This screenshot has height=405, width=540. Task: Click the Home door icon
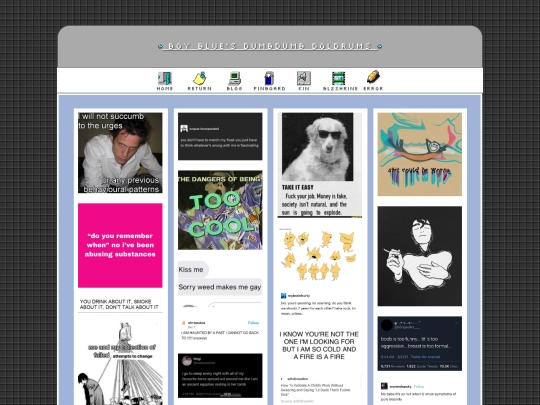coord(165,78)
